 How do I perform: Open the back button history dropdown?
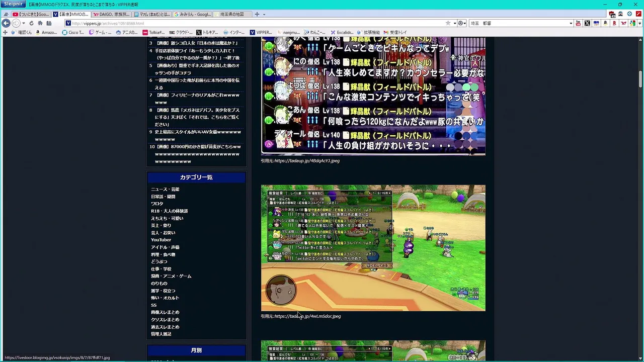(x=23, y=23)
